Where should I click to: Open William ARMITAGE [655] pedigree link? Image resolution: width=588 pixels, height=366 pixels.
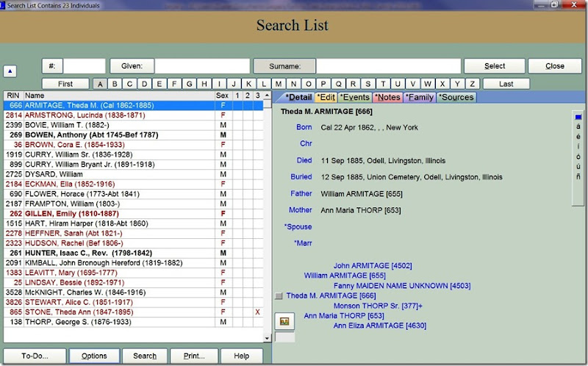point(345,276)
